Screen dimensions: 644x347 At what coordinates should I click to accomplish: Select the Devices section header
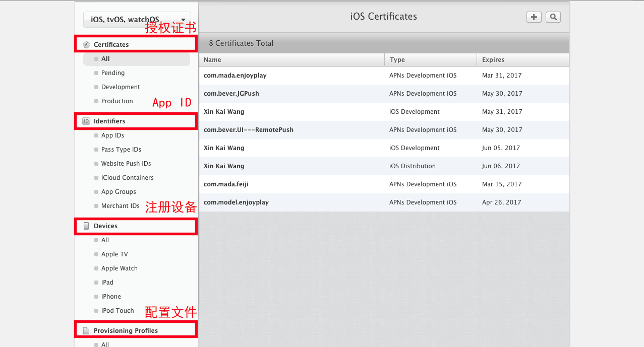(x=136, y=226)
